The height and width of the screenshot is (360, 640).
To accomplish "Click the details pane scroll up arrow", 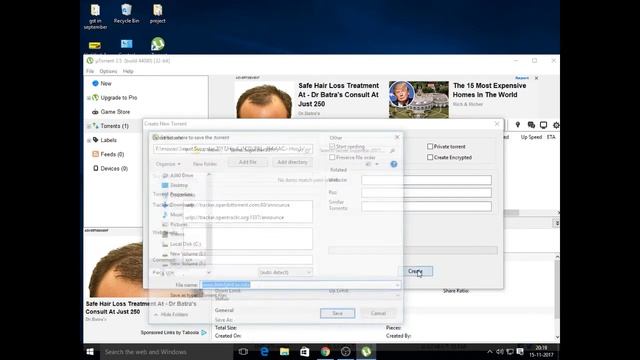I will coord(557,256).
